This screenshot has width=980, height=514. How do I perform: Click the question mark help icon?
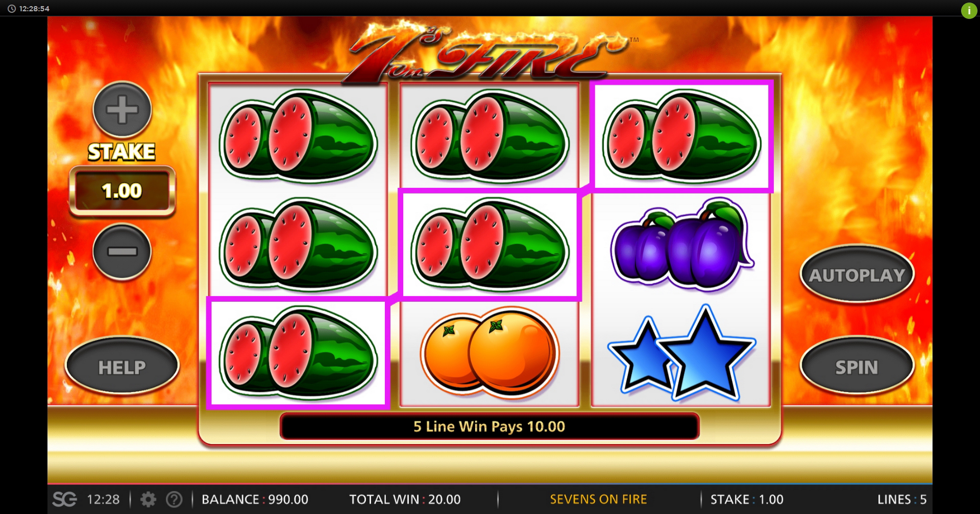click(174, 499)
